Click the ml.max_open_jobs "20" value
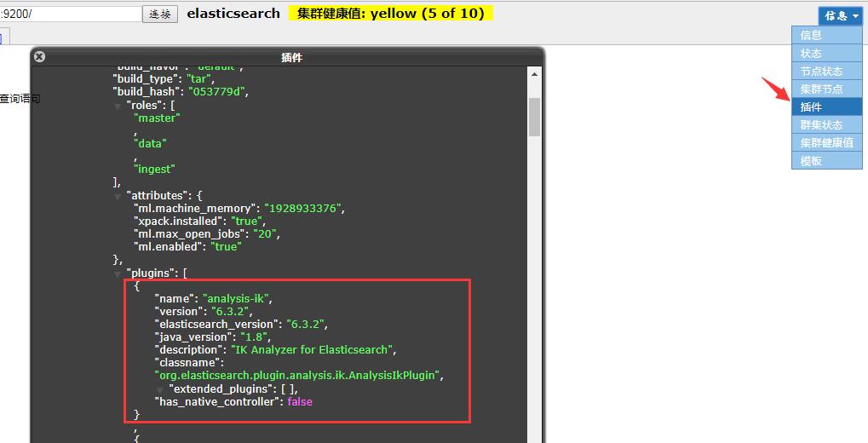The height and width of the screenshot is (443, 868). pos(265,233)
